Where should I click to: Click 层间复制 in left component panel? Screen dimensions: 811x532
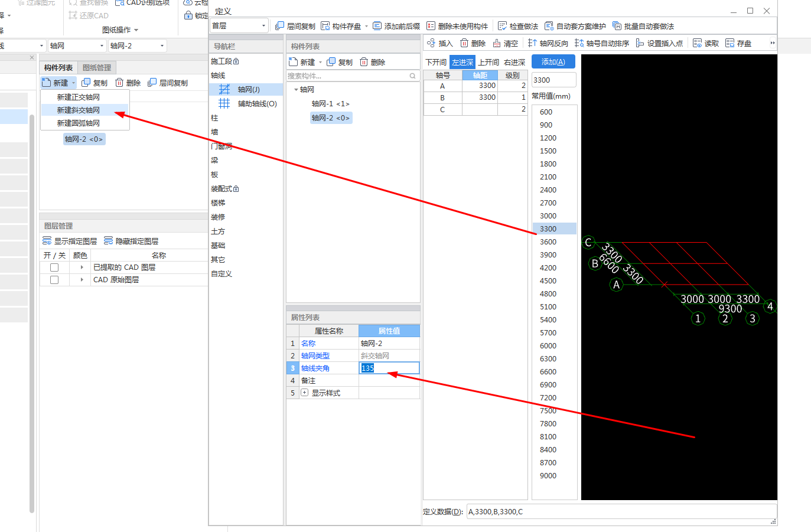(168, 83)
